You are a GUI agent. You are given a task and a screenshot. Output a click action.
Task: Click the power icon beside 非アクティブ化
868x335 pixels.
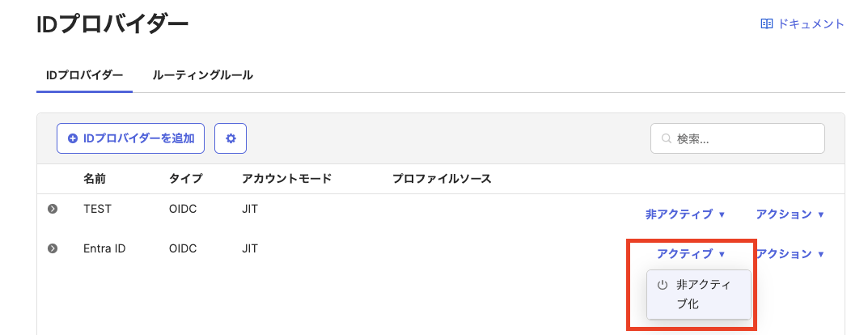point(663,285)
